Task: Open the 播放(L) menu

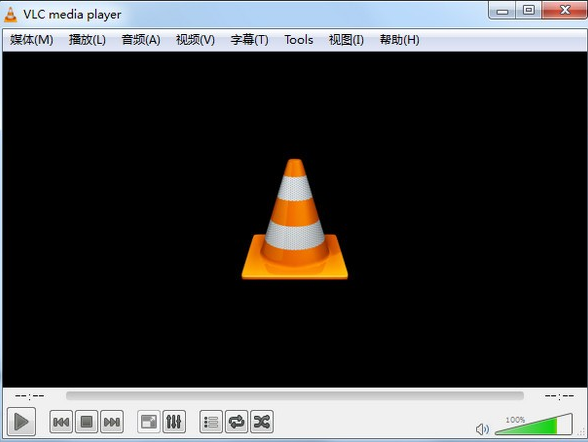Action: coord(87,40)
